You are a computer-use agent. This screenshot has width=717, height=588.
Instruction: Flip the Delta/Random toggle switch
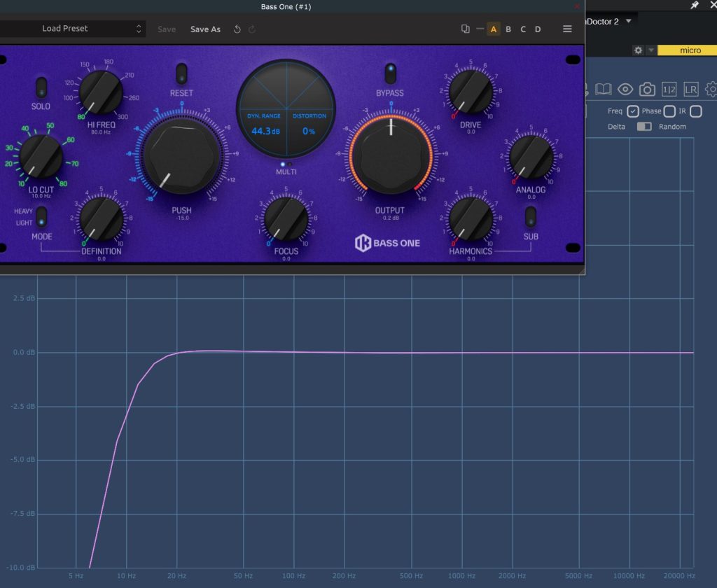(x=643, y=127)
